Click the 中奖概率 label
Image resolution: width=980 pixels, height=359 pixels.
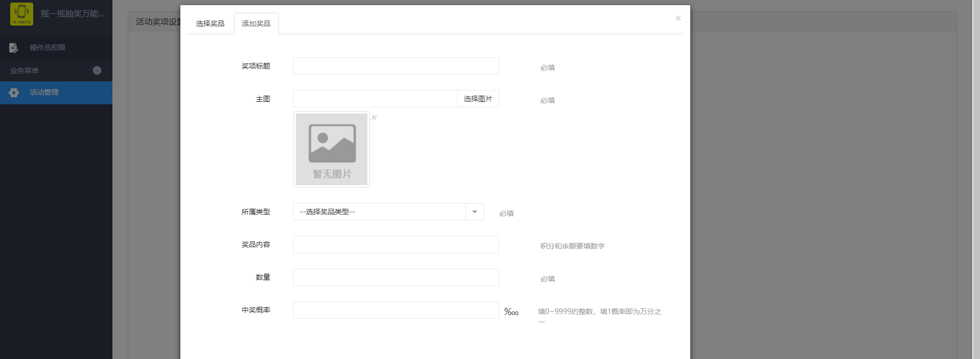256,310
